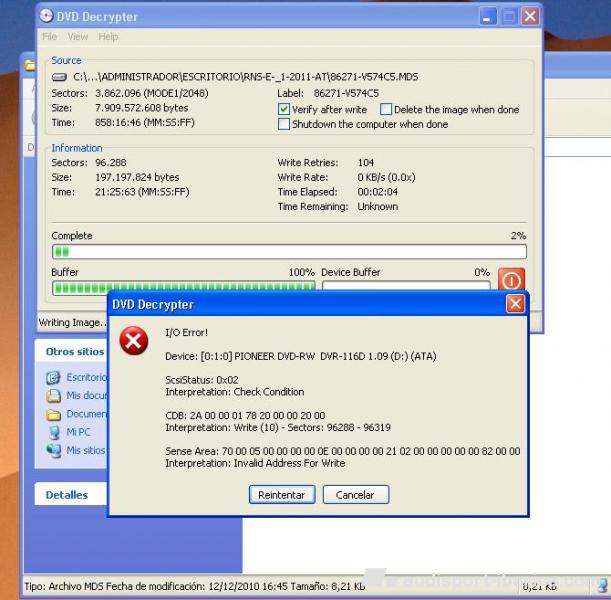The height and width of the screenshot is (600, 611).
Task: Open the Mi PC icon in sidebar
Action: tap(54, 432)
